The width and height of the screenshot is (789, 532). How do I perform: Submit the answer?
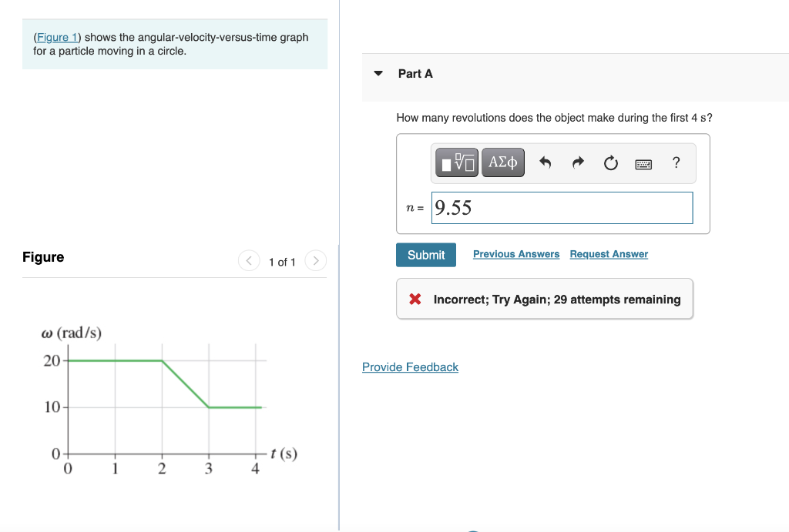click(425, 254)
